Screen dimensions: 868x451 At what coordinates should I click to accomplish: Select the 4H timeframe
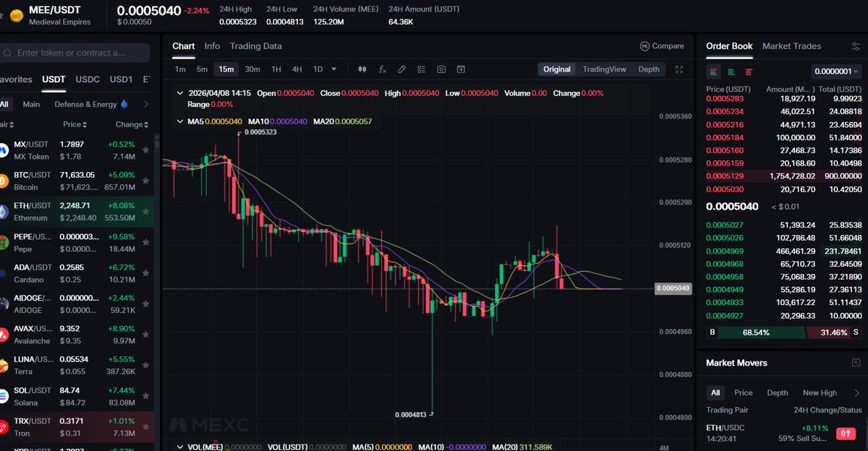297,69
